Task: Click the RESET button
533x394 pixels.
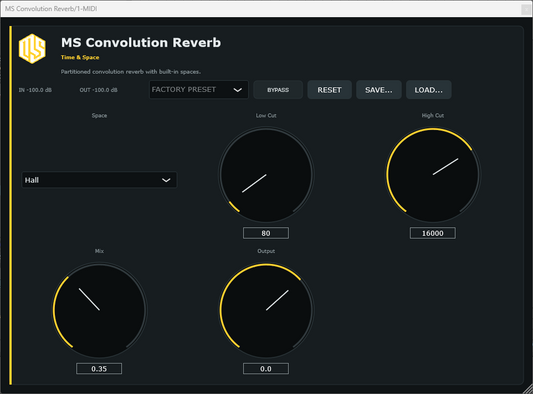Action: pos(329,90)
